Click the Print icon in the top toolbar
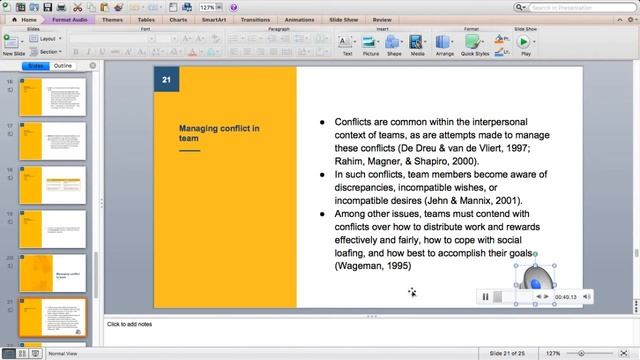The width and height of the screenshot is (640, 360). tap(61, 7)
